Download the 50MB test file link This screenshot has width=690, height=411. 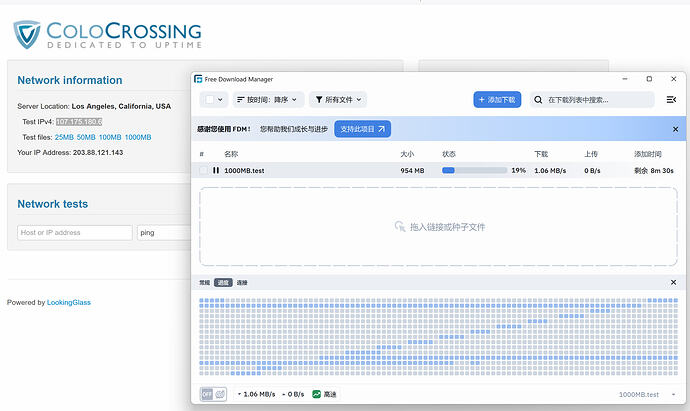point(86,137)
